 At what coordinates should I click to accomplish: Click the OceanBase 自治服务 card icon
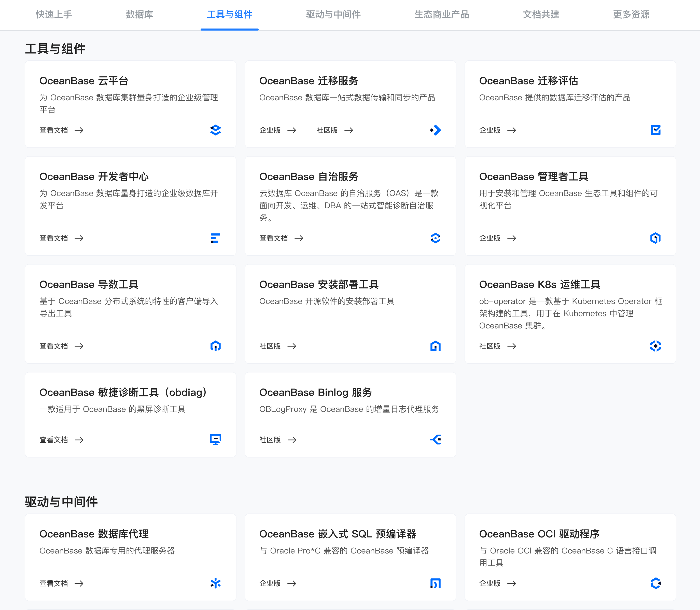[x=435, y=238]
